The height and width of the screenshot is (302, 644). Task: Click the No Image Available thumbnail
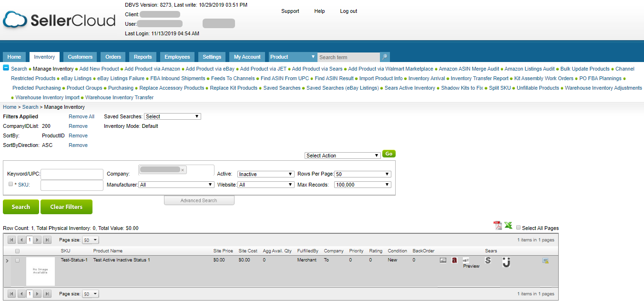[41, 271]
